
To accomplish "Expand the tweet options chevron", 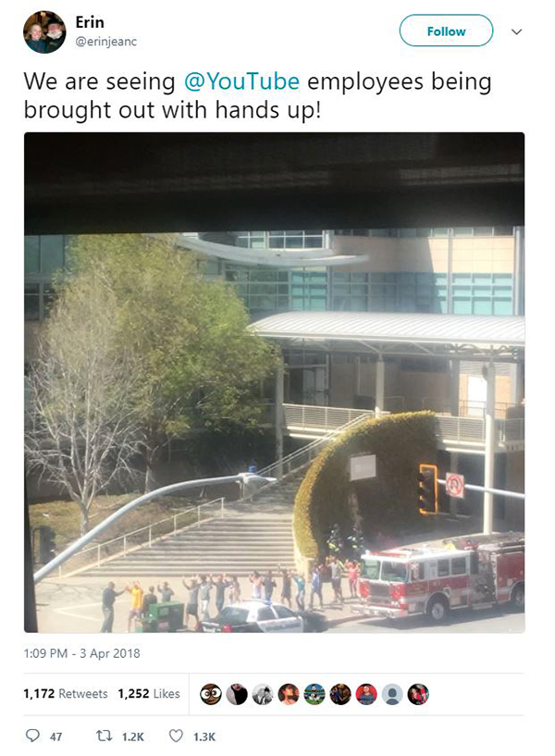I will pyautogui.click(x=516, y=31).
